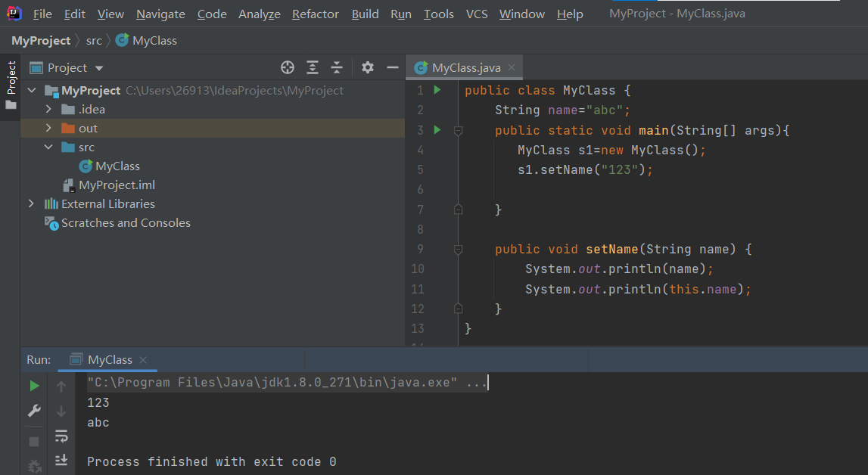
Task: Click the Select Opened File locate icon
Action: tap(288, 67)
